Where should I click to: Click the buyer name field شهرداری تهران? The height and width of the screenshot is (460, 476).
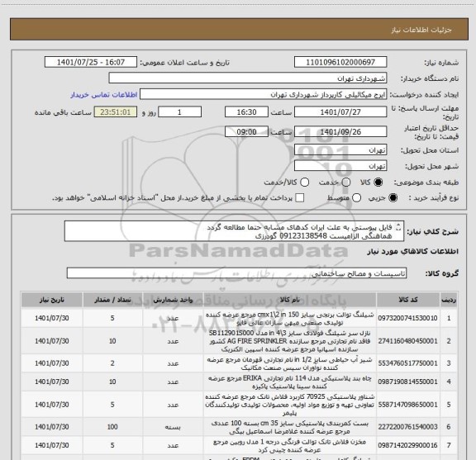point(248,78)
